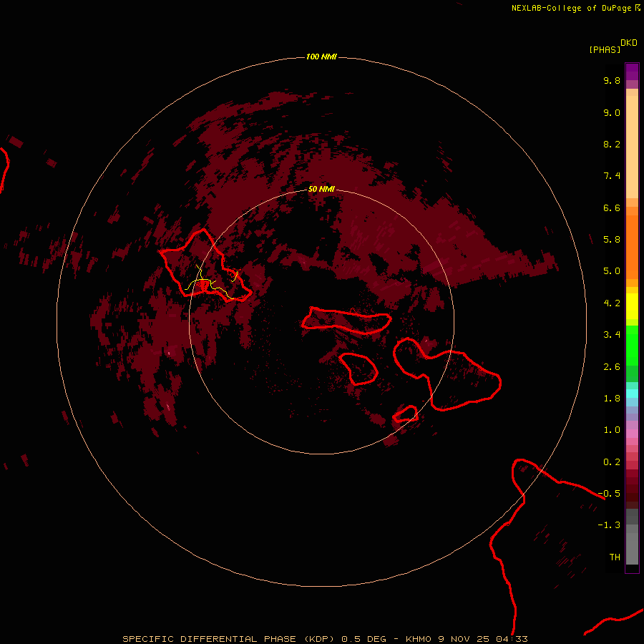This screenshot has width=644, height=644.
Task: Click the 3.4 scale label
Action: click(x=612, y=334)
